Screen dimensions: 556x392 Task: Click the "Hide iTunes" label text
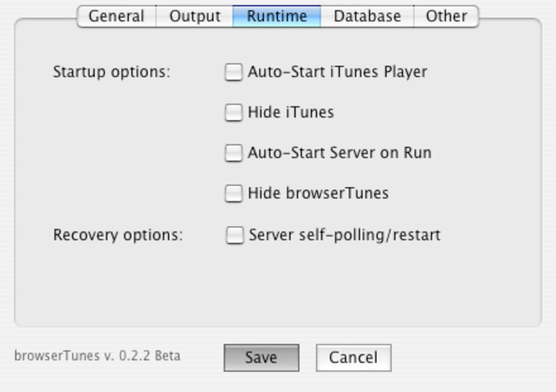pyautogui.click(x=291, y=112)
